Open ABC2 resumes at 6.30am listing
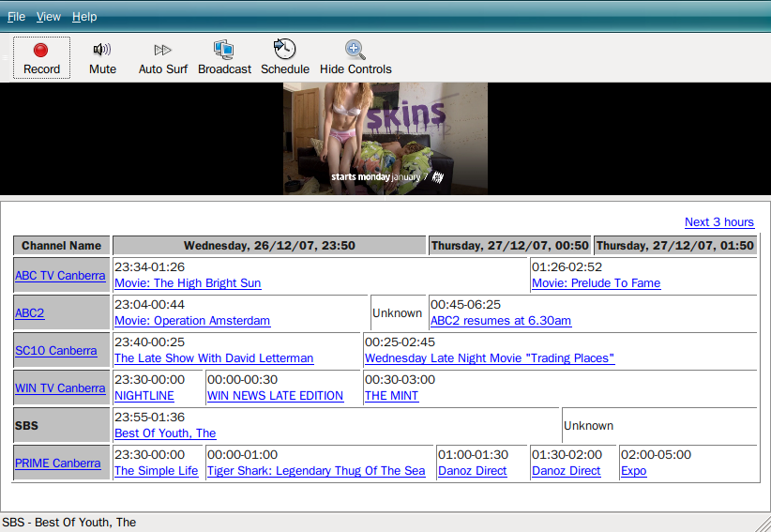The height and width of the screenshot is (532, 771). 501,321
